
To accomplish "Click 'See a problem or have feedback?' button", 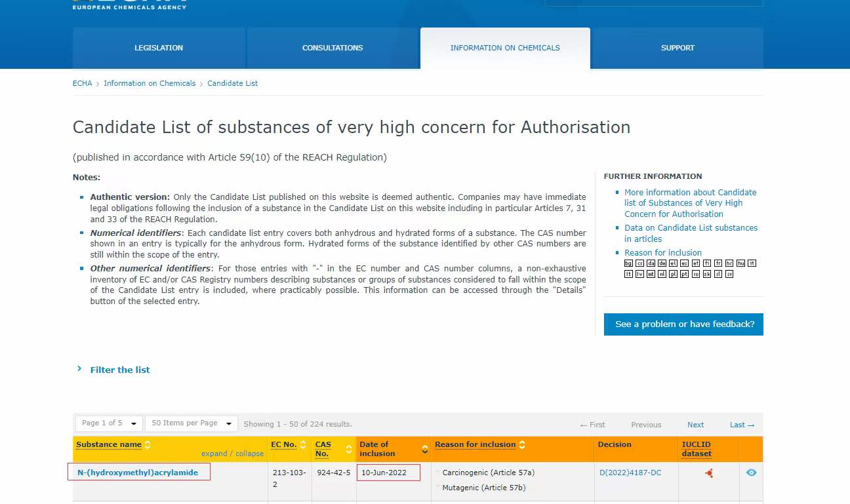I will click(683, 324).
